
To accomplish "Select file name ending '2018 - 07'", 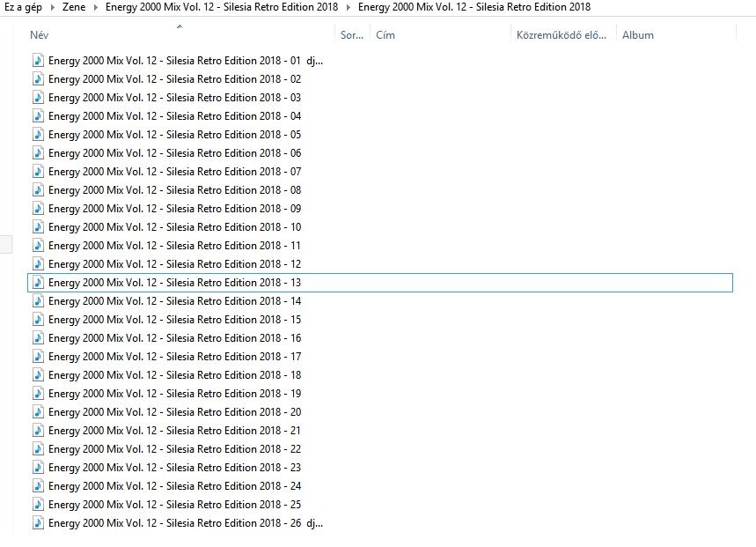I will tap(174, 171).
